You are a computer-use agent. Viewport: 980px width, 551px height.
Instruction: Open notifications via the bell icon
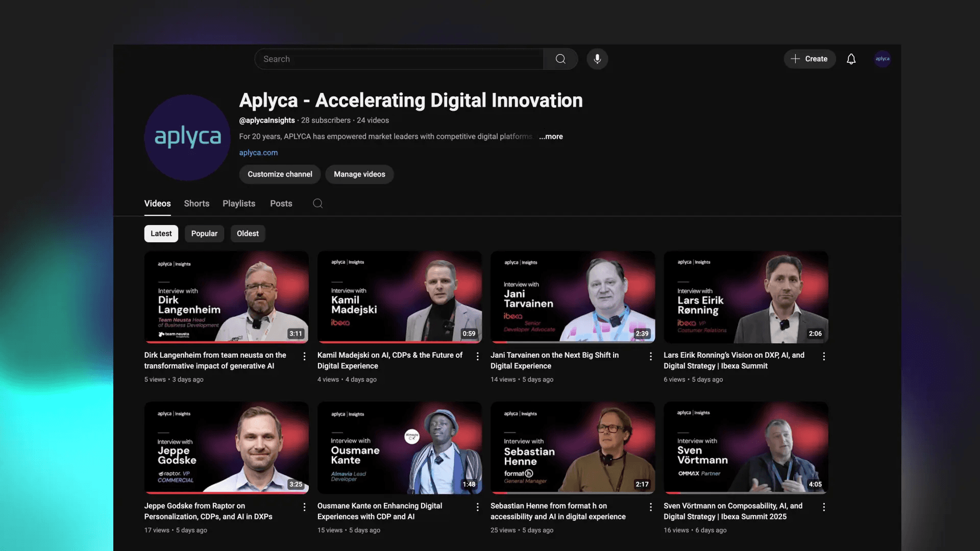(x=851, y=59)
